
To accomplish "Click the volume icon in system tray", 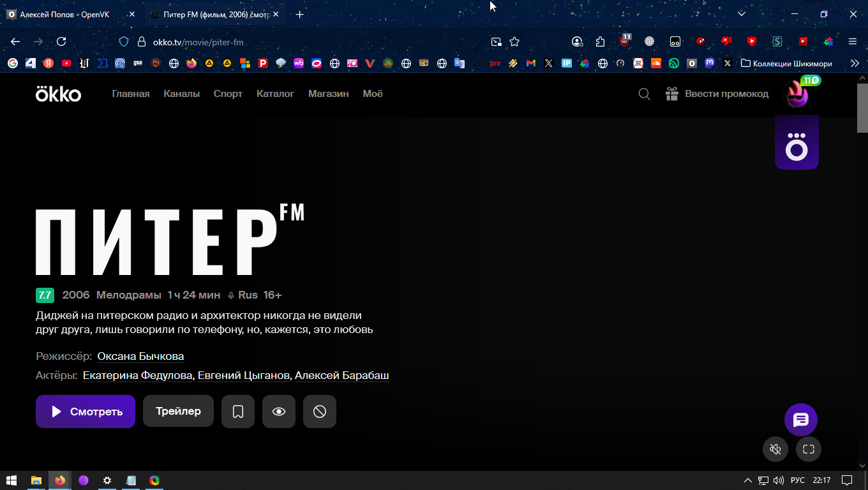I will point(779,480).
